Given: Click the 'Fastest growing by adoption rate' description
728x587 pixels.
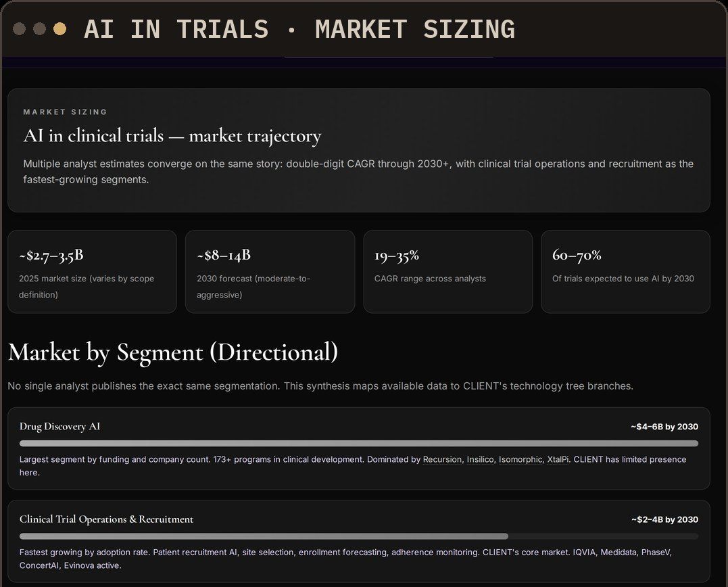Looking at the screenshot, I should tap(346, 559).
